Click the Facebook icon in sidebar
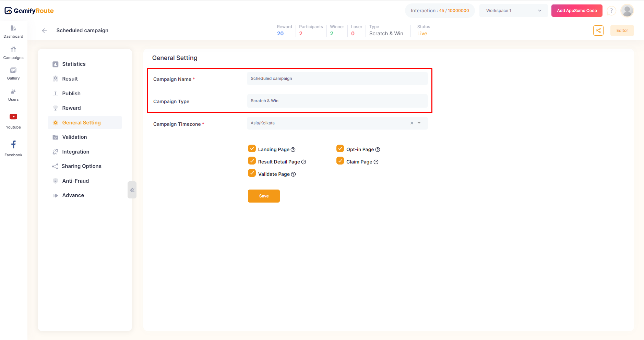Screen dimensions: 644x340 (13, 145)
